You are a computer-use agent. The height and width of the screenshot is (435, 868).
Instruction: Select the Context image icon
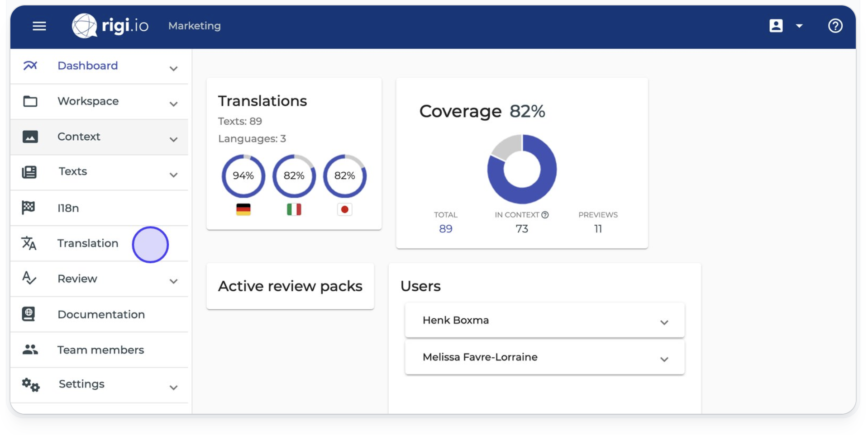pos(29,137)
